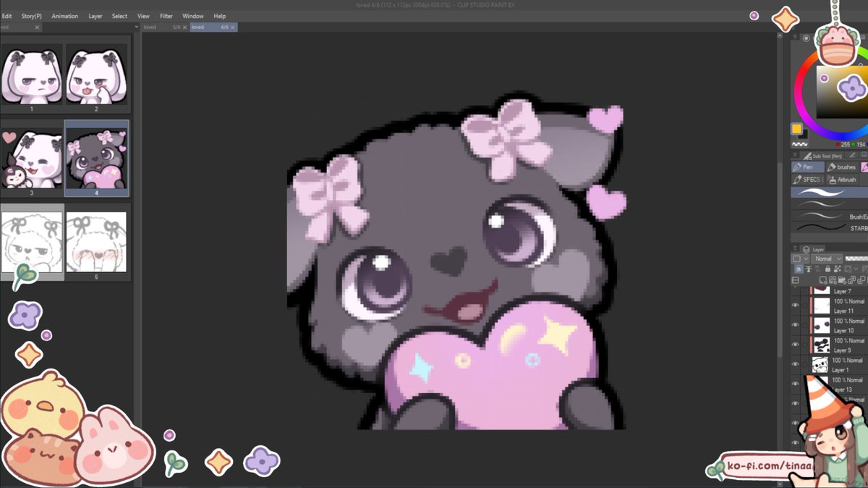The height and width of the screenshot is (488, 868).
Task: Open the Animation menu
Action: coord(65,15)
